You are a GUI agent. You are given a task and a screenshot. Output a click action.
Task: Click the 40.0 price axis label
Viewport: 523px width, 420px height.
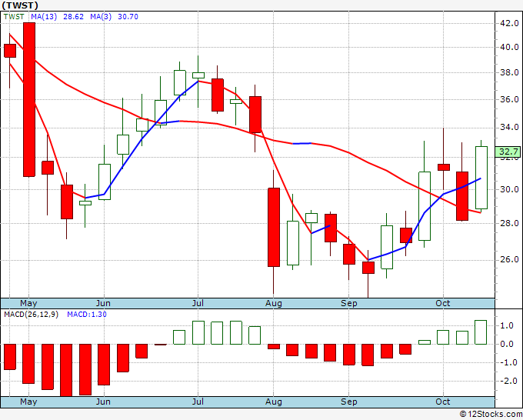click(510, 47)
